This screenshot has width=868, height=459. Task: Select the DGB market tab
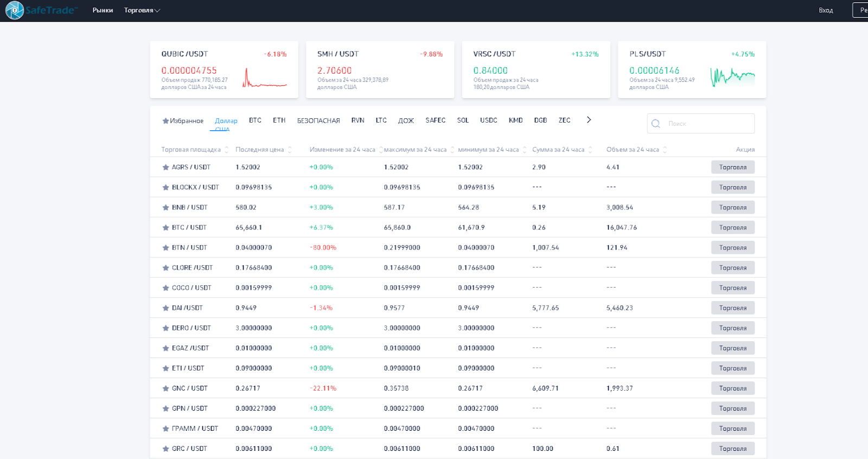540,120
